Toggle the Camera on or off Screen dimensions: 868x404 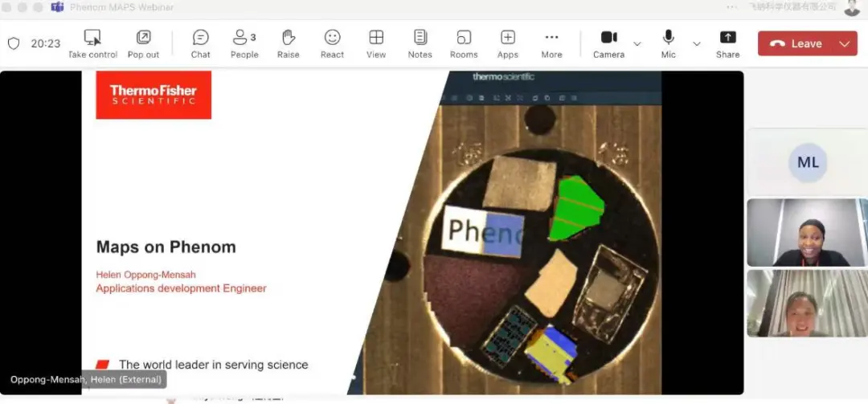tap(608, 43)
